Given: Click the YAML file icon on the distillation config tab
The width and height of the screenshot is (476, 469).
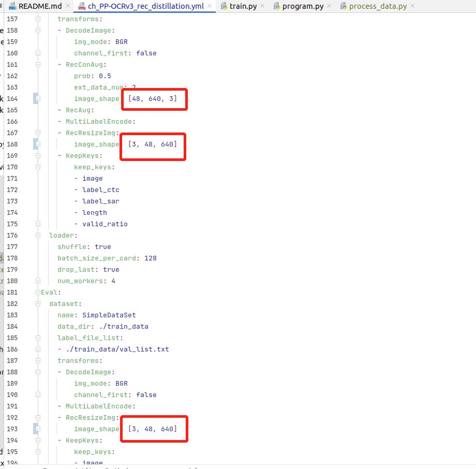Looking at the screenshot, I should tap(81, 7).
